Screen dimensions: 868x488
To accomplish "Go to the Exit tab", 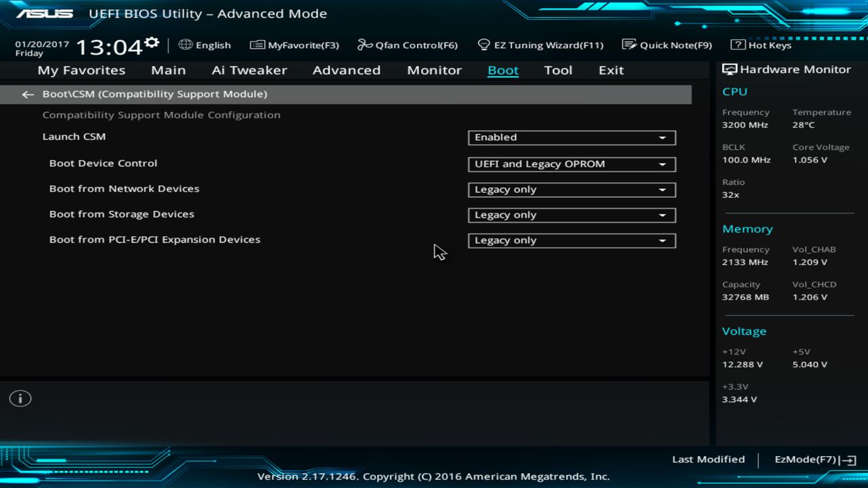I will point(610,70).
